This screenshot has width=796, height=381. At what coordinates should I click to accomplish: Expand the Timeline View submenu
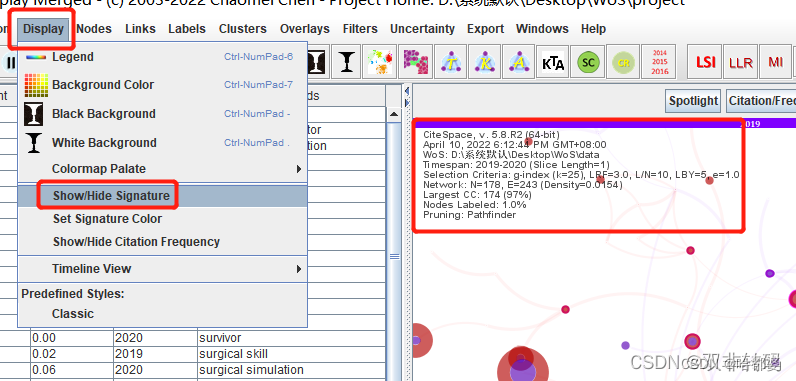(x=162, y=268)
